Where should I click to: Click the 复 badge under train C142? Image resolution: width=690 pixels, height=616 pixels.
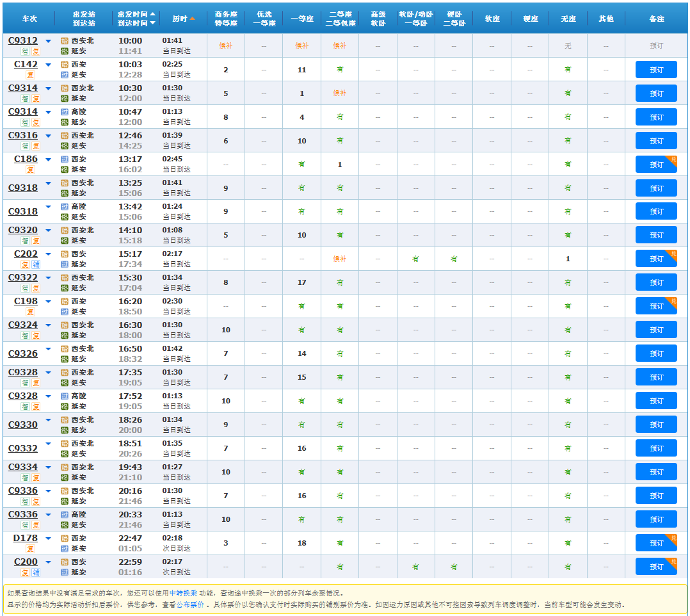click(30, 75)
